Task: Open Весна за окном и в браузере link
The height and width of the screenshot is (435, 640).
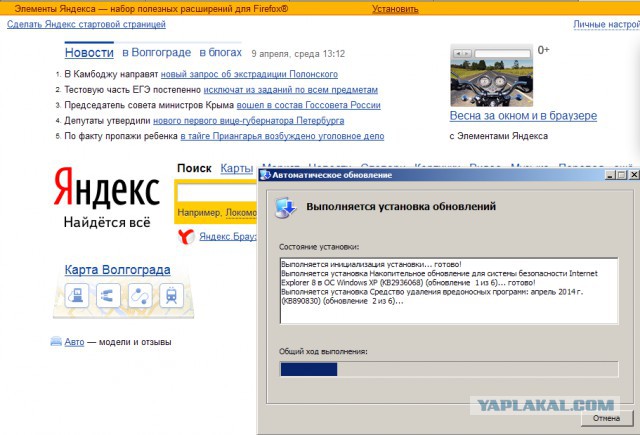Action: pyautogui.click(x=523, y=116)
